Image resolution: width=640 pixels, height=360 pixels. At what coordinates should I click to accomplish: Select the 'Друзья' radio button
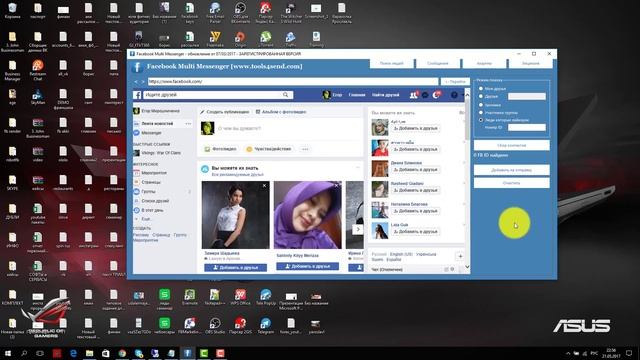tap(481, 96)
